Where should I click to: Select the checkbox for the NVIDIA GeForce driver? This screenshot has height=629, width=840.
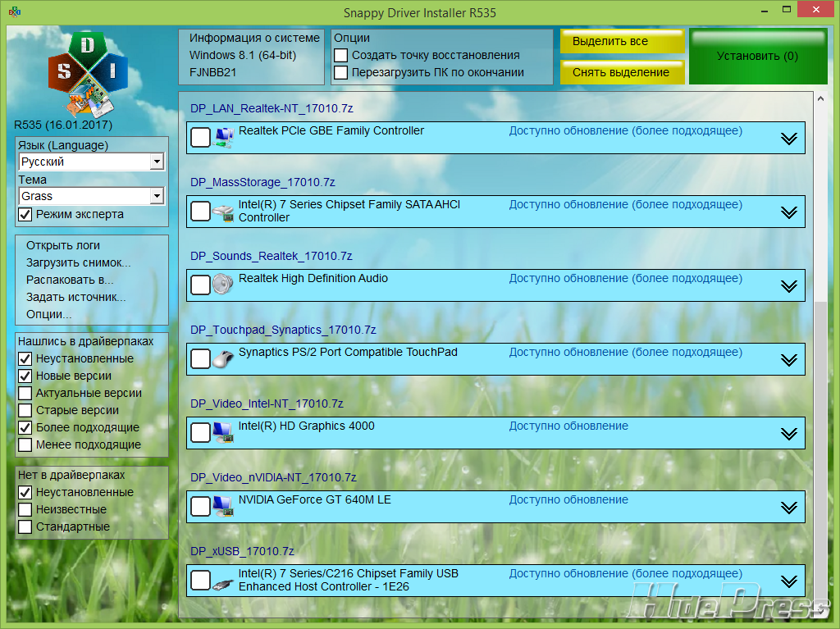tap(200, 506)
